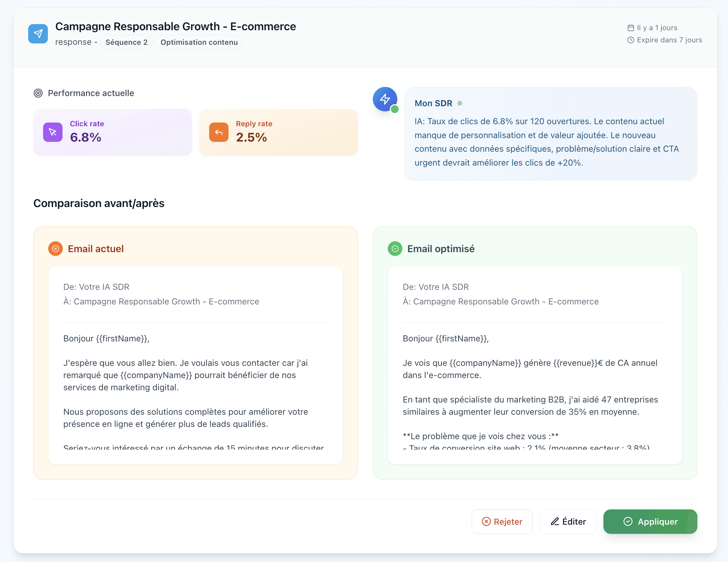Screen dimensions: 728x562
Task: Click 'De: Votre IA SDR' in Email optimisé
Action: 436,287
